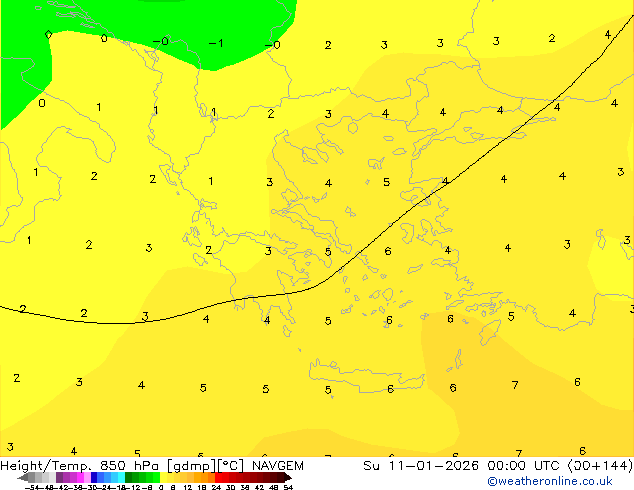Click the NAVGEM model name in the title
634x490 pixels.
[x=278, y=466]
